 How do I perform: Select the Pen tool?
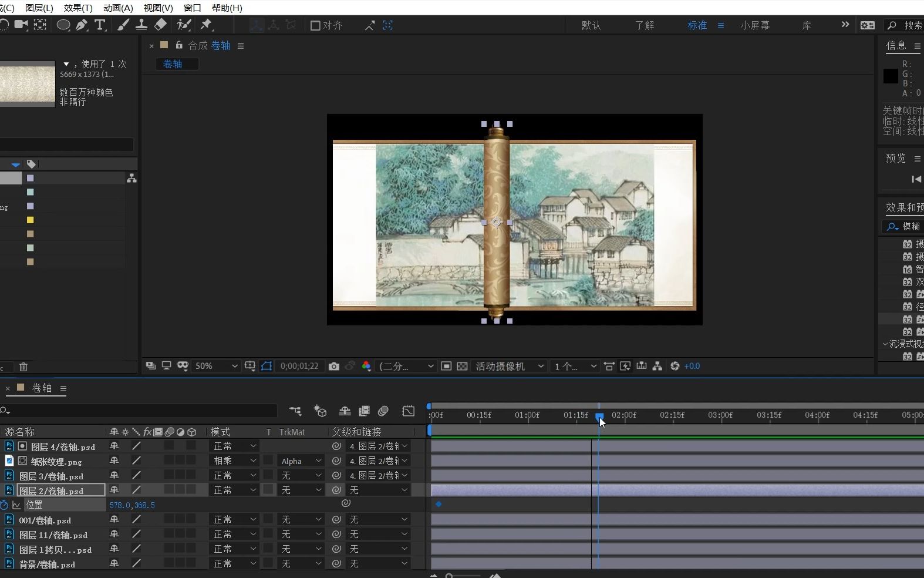tap(82, 25)
